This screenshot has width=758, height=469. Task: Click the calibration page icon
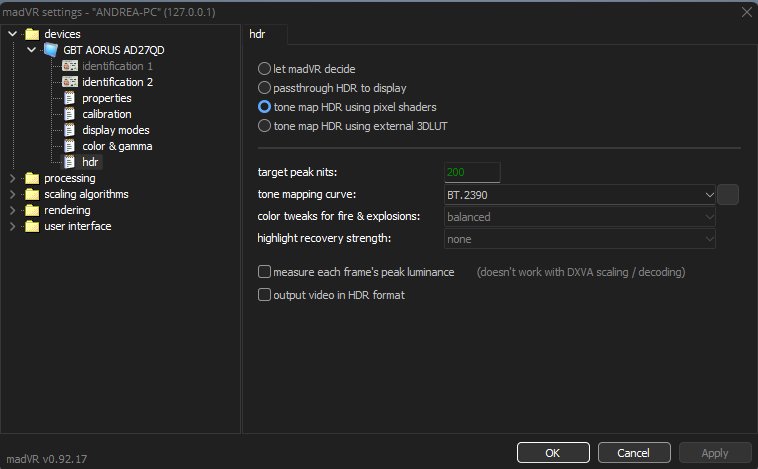click(70, 114)
